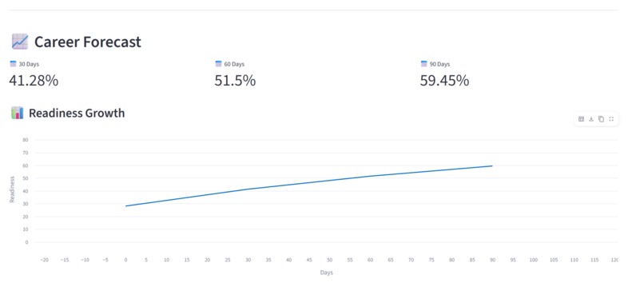Click the line's endpoint at day 90
644x295 pixels.
tap(492, 166)
